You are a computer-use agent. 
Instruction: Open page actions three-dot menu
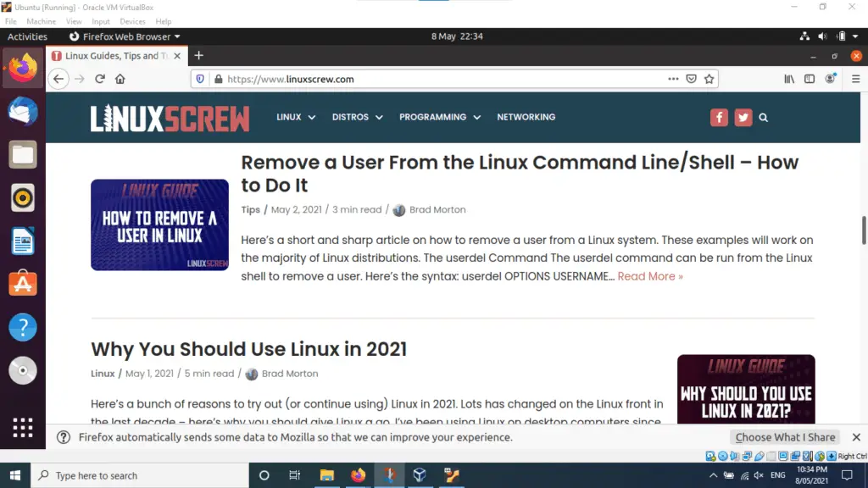pos(673,79)
